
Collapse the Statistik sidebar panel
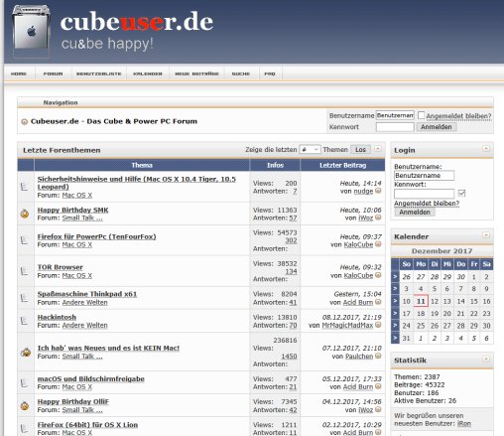click(486, 359)
